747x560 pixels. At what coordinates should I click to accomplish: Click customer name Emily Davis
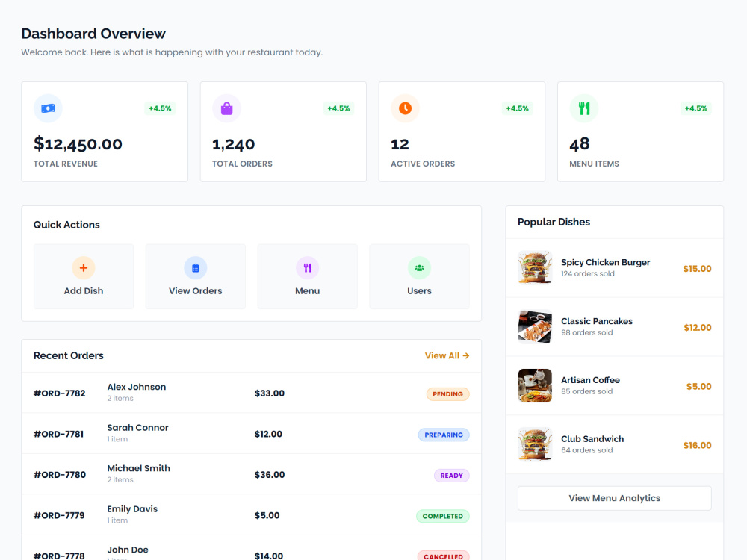click(132, 509)
